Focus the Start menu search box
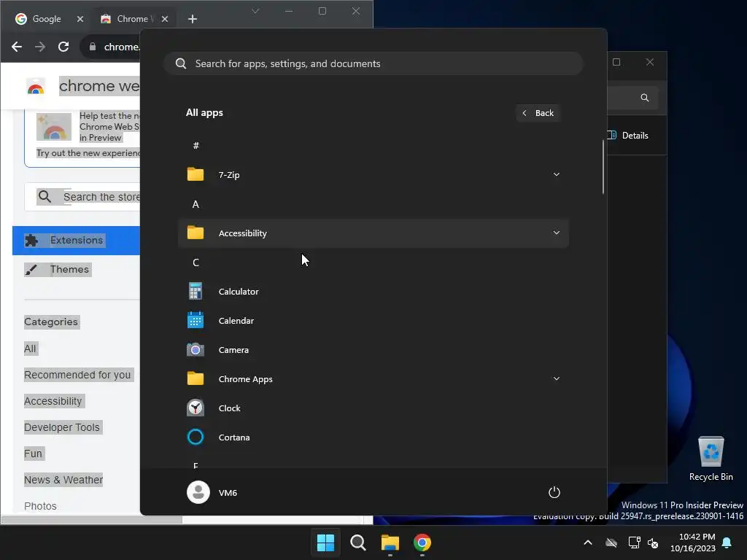Image resolution: width=747 pixels, height=560 pixels. 373,64
